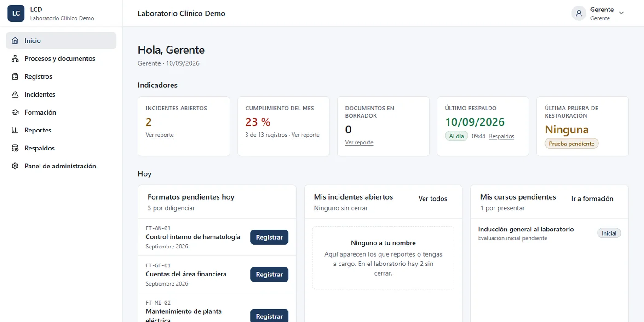The image size is (644, 322).
Task: Click the 3 por diligenciar subtitle
Action: click(x=171, y=208)
